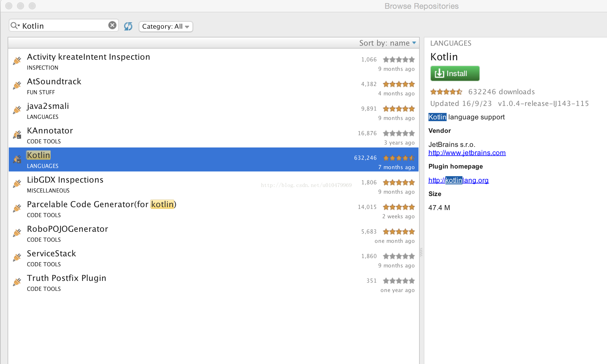Select Parcelable Code Generator(for kotlin) title
Viewport: 607px width, 364px height.
(102, 204)
